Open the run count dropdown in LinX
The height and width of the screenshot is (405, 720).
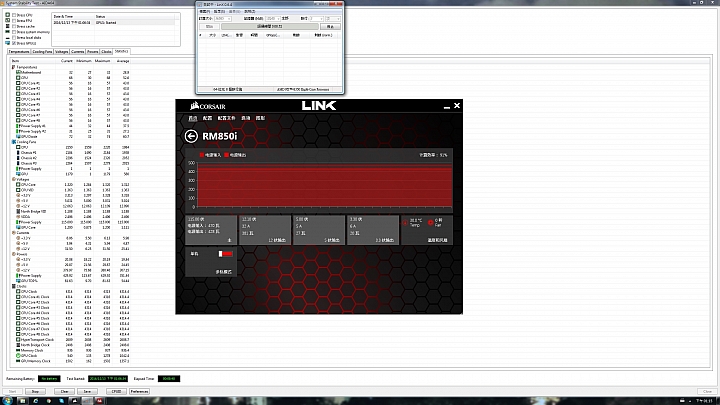[x=316, y=18]
